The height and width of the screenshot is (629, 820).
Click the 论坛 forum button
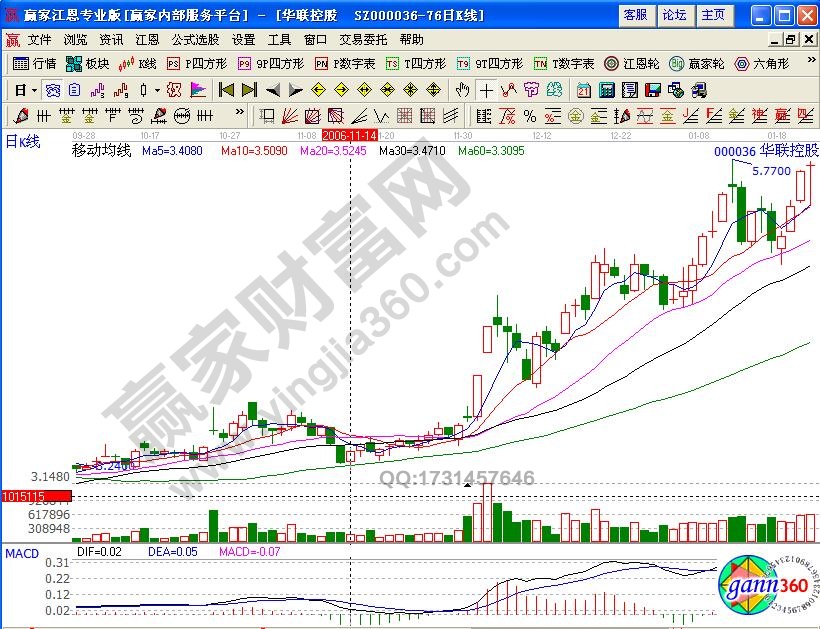675,15
